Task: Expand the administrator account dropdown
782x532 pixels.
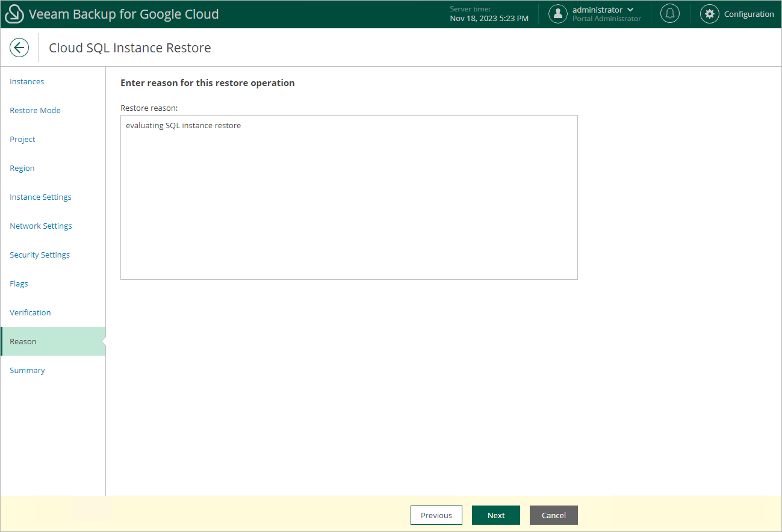Action: [x=630, y=10]
